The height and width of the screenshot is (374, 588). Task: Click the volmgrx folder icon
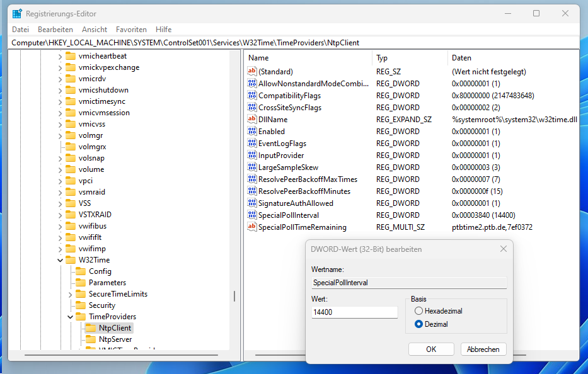coord(71,147)
